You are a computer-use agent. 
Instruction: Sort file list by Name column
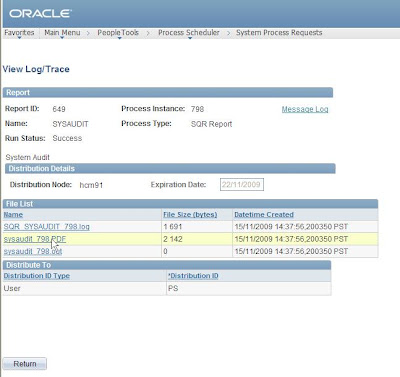point(13,215)
